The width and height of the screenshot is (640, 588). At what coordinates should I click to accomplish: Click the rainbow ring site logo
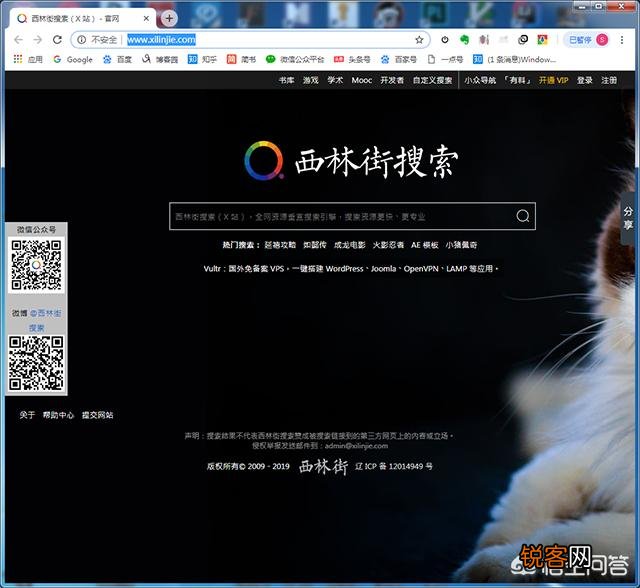[264, 161]
